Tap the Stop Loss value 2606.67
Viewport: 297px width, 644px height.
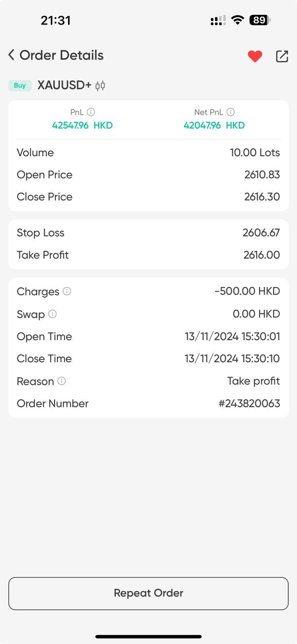coord(261,233)
